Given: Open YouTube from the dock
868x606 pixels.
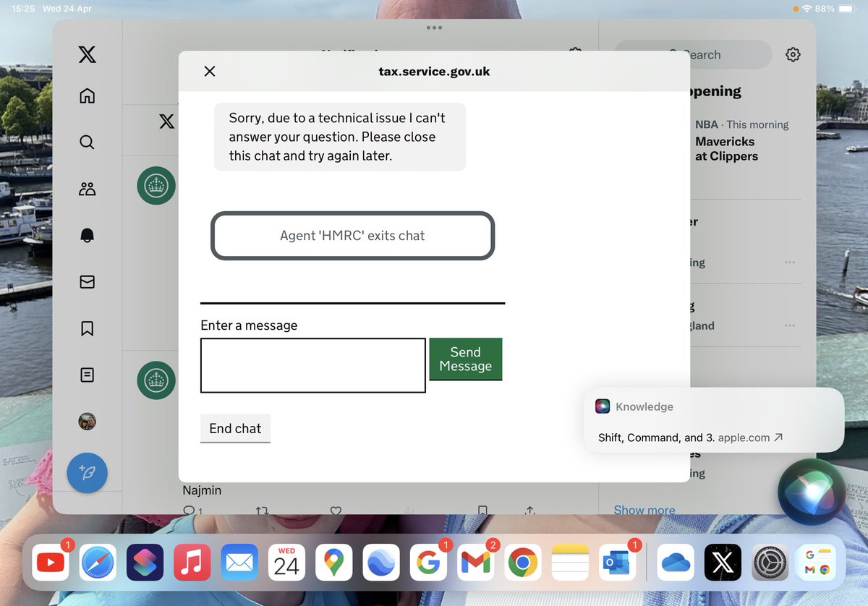Looking at the screenshot, I should (x=51, y=563).
